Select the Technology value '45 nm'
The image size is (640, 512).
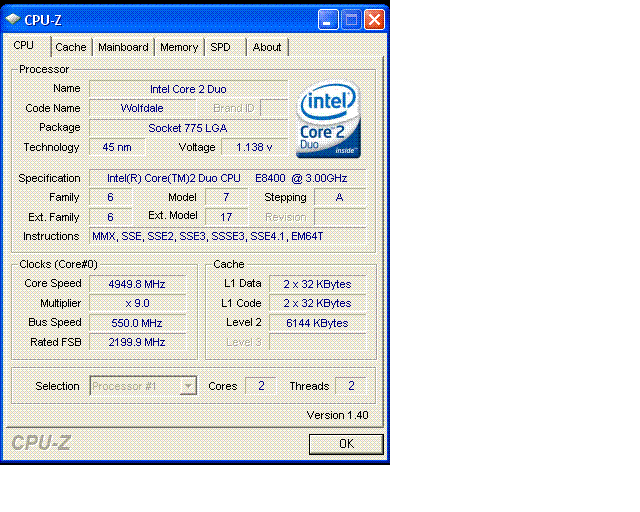(117, 147)
